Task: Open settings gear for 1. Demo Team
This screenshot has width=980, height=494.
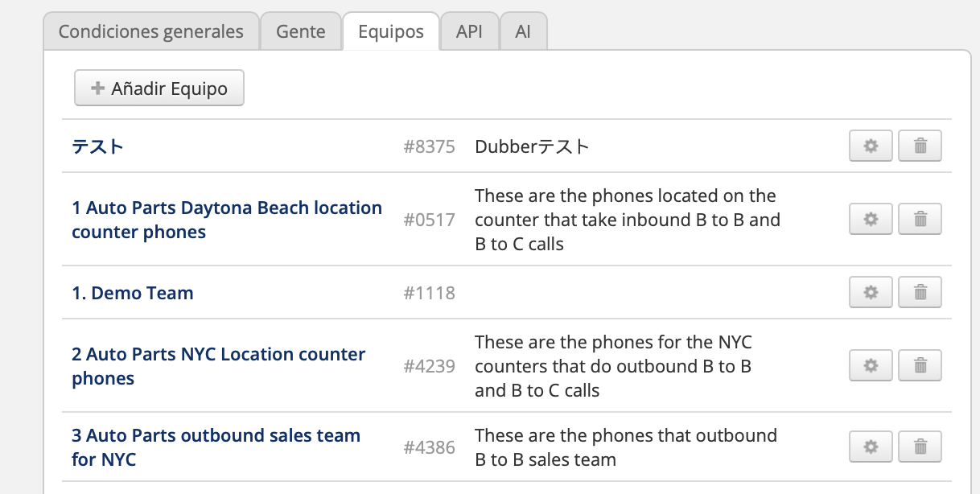Action: point(871,293)
